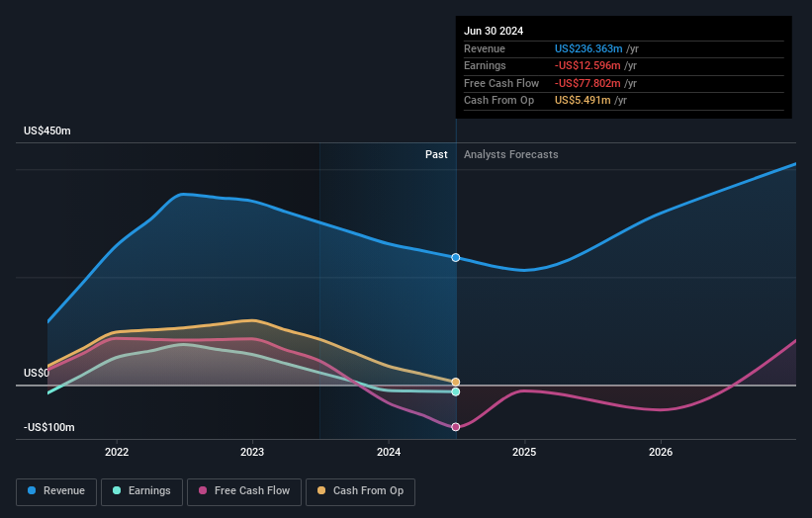Click the US$450m y-axis label

(47, 130)
